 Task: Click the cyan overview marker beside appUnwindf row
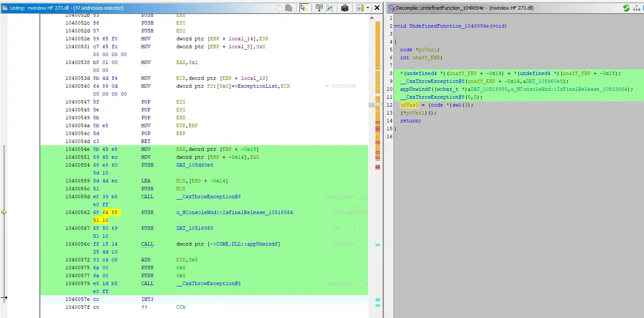(x=378, y=245)
